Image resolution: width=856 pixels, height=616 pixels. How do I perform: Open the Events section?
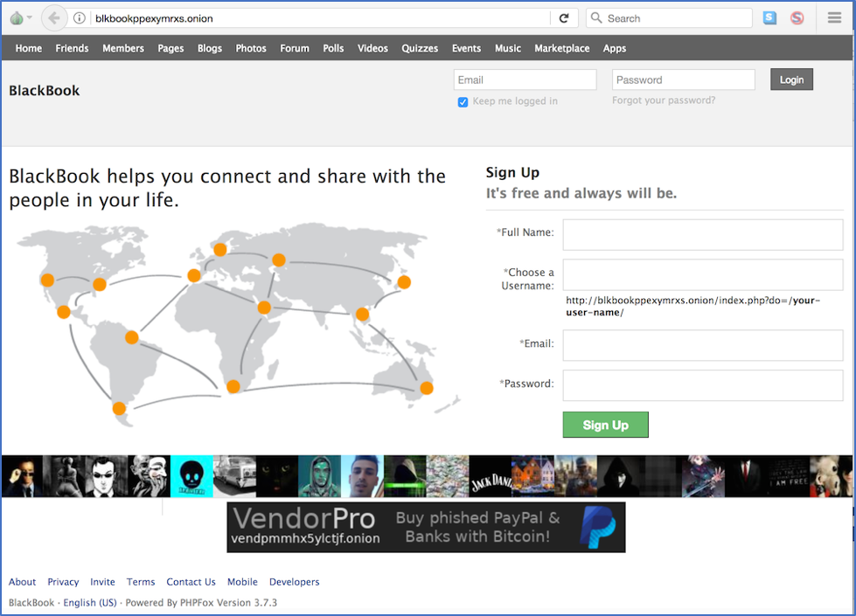point(466,48)
